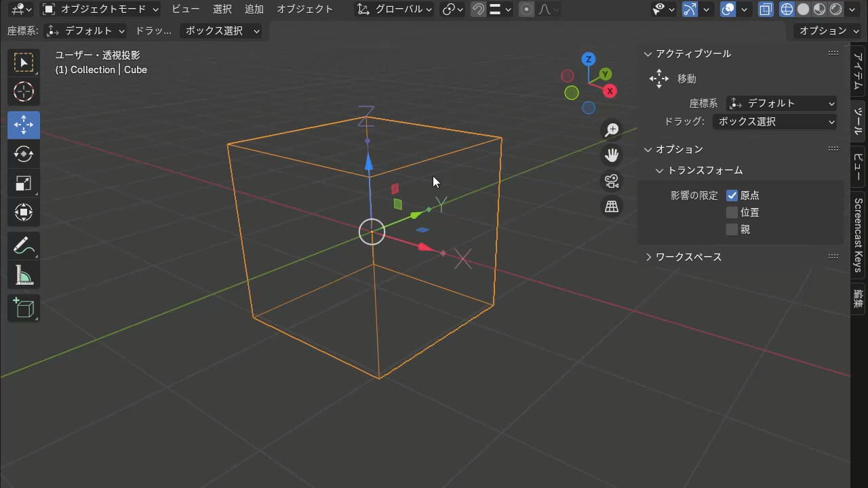The width and height of the screenshot is (868, 488).
Task: Click the green Y axis on navigation gizmo
Action: (x=606, y=74)
